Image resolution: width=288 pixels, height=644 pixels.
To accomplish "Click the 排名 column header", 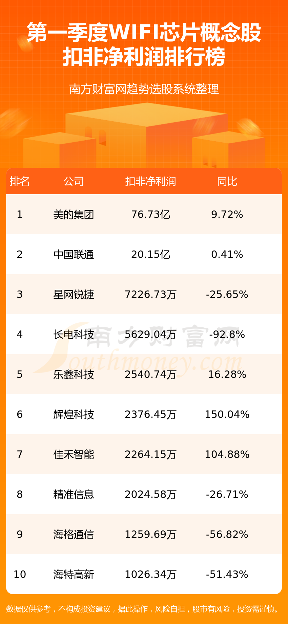I will [x=20, y=182].
